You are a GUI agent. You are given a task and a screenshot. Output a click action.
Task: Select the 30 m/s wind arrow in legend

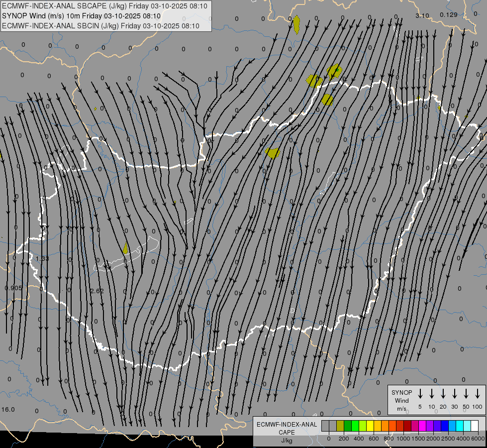pyautogui.click(x=455, y=394)
